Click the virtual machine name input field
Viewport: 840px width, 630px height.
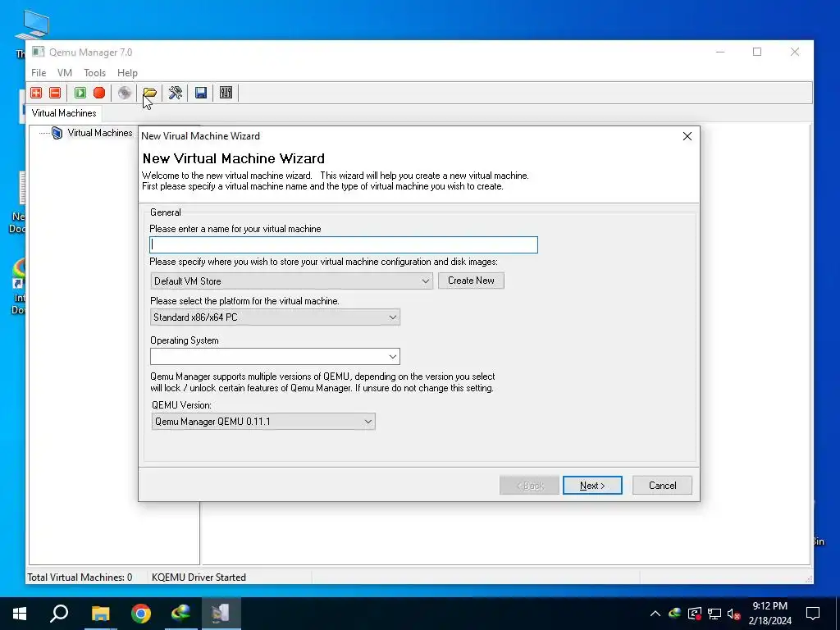coord(344,244)
